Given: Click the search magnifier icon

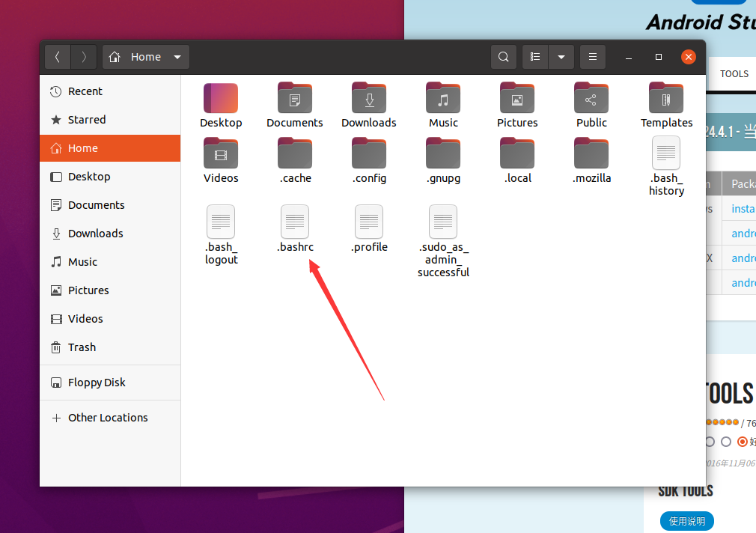Looking at the screenshot, I should point(503,57).
